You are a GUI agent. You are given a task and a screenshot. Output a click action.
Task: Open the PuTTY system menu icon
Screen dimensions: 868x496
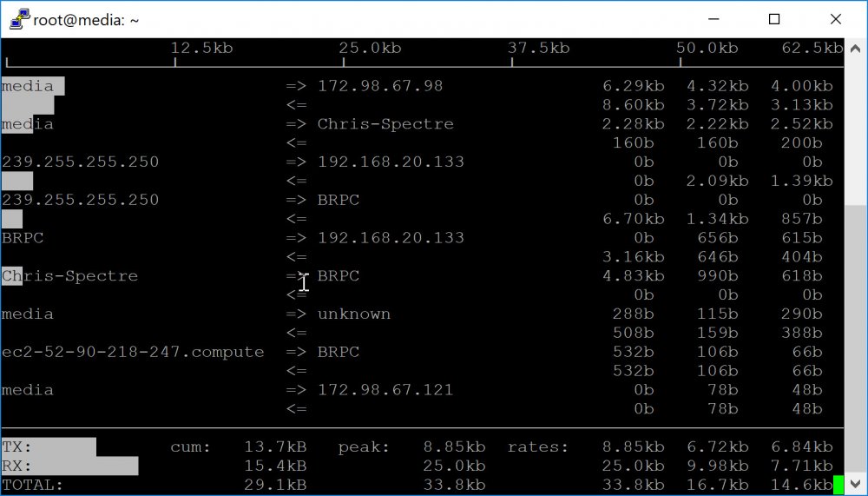pos(19,19)
